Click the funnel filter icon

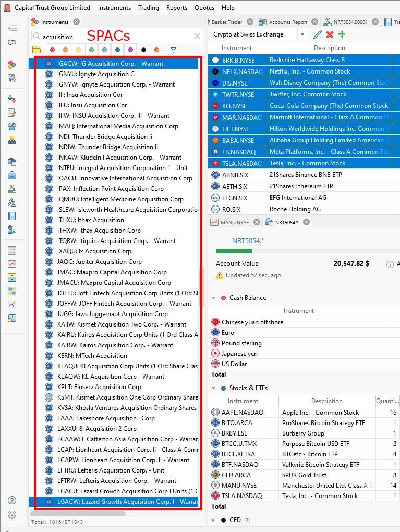[x=173, y=50]
